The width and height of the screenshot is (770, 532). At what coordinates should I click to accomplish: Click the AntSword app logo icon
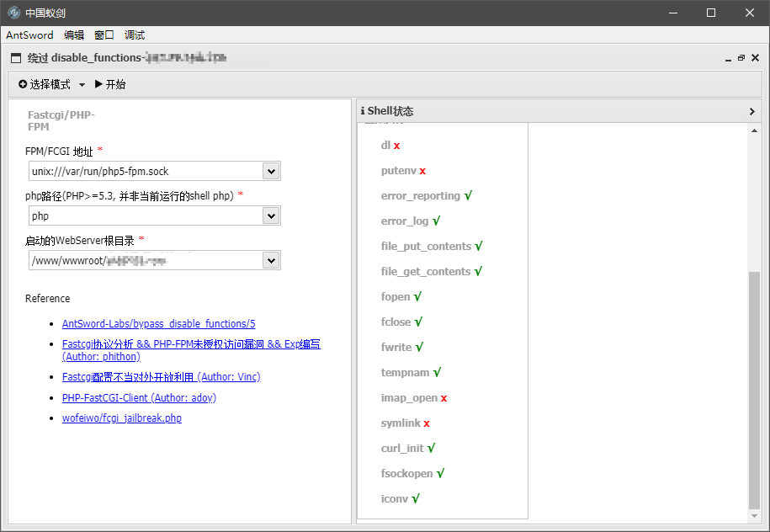pos(13,13)
